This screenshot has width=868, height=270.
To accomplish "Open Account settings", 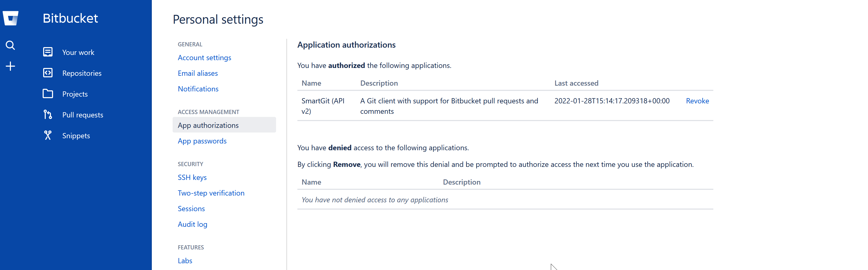I will [x=204, y=57].
